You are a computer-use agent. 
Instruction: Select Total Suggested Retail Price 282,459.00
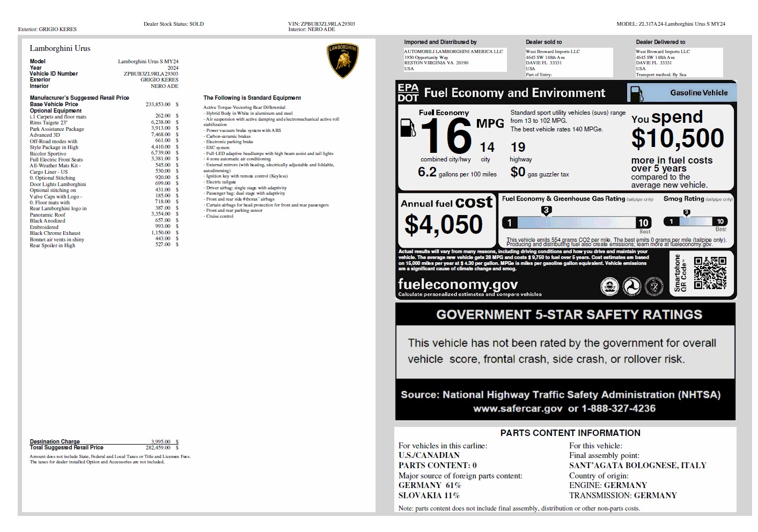point(104,447)
